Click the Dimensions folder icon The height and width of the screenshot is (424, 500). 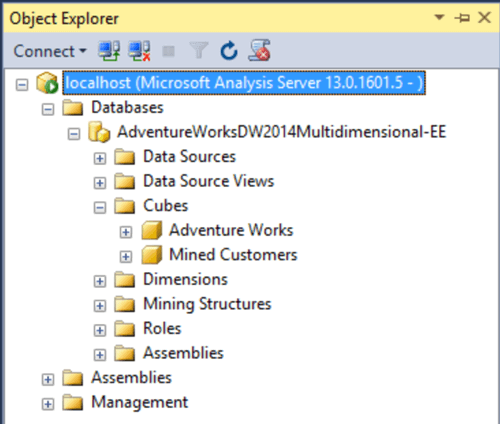[x=125, y=279]
